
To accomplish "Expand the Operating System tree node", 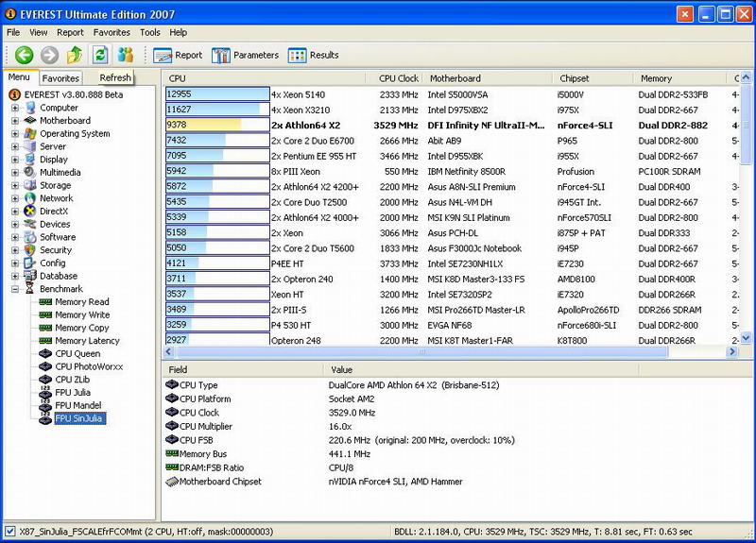I will point(15,134).
